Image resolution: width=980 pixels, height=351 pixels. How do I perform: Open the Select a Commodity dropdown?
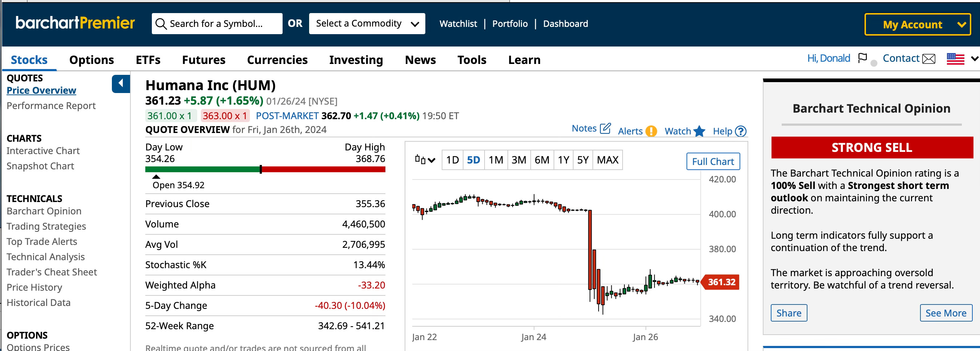[x=367, y=24]
